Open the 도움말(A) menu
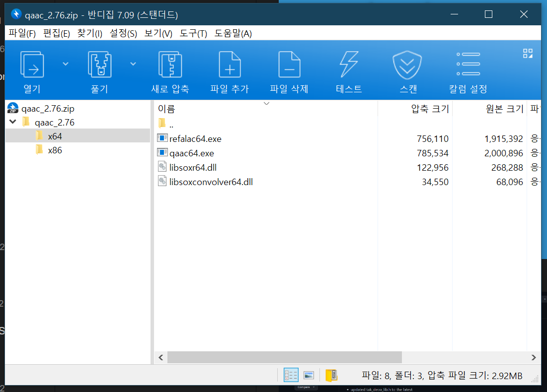 (233, 33)
